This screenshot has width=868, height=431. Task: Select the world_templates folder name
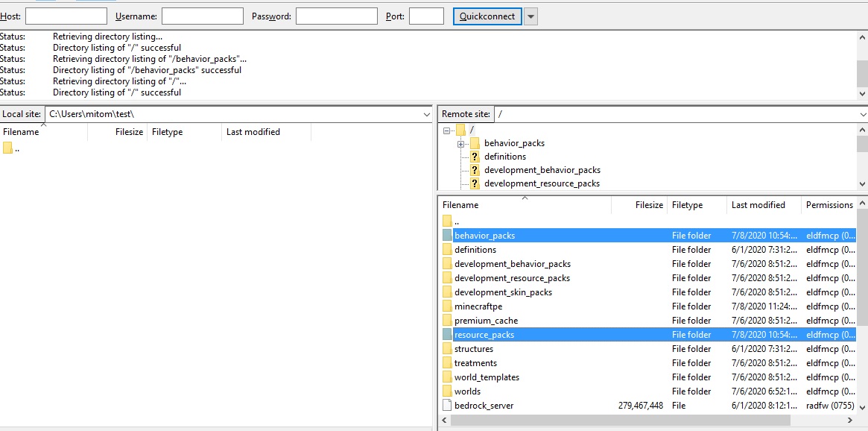coord(487,377)
